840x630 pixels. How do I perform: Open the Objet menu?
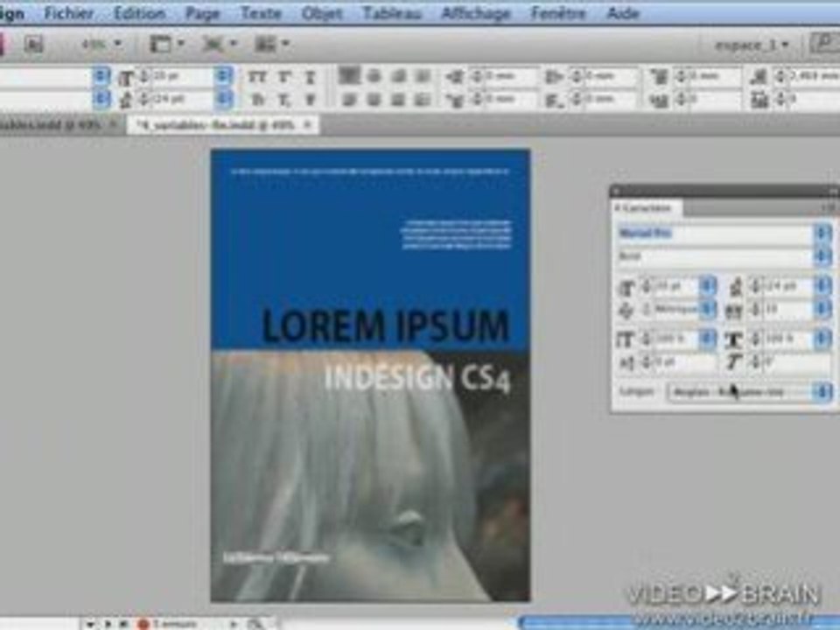click(321, 13)
